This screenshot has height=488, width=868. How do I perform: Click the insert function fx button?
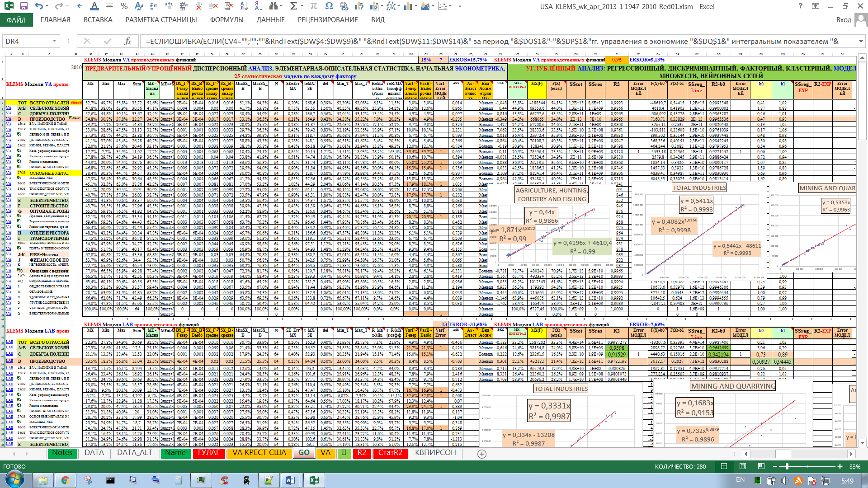[127, 41]
